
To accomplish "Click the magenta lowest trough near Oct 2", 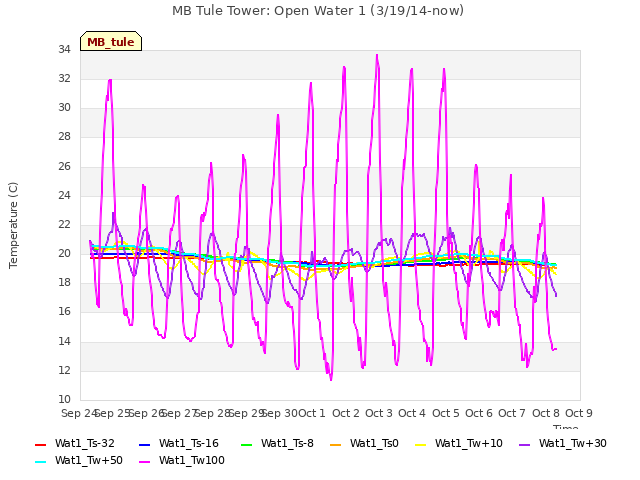I will [331, 379].
